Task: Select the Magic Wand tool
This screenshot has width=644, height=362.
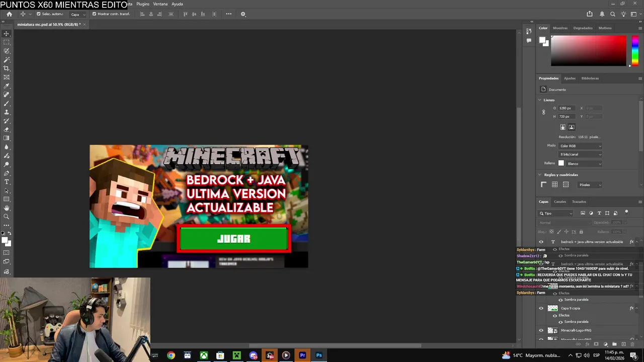Action: point(7,60)
